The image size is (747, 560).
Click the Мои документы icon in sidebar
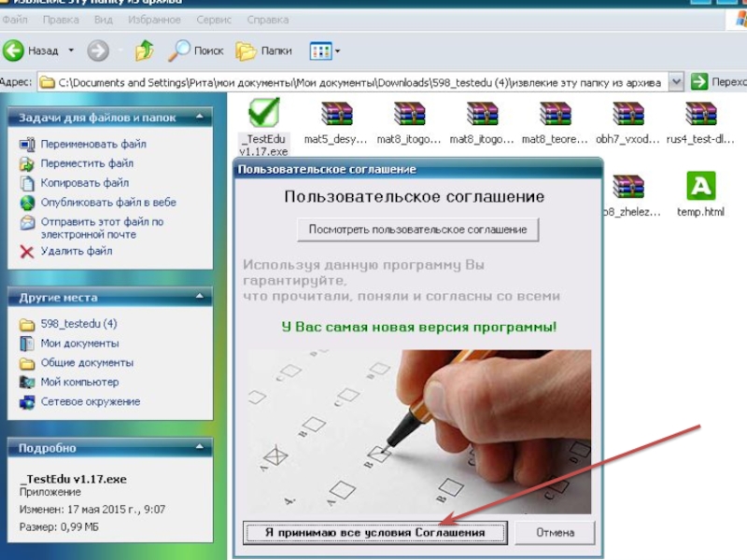[x=27, y=343]
